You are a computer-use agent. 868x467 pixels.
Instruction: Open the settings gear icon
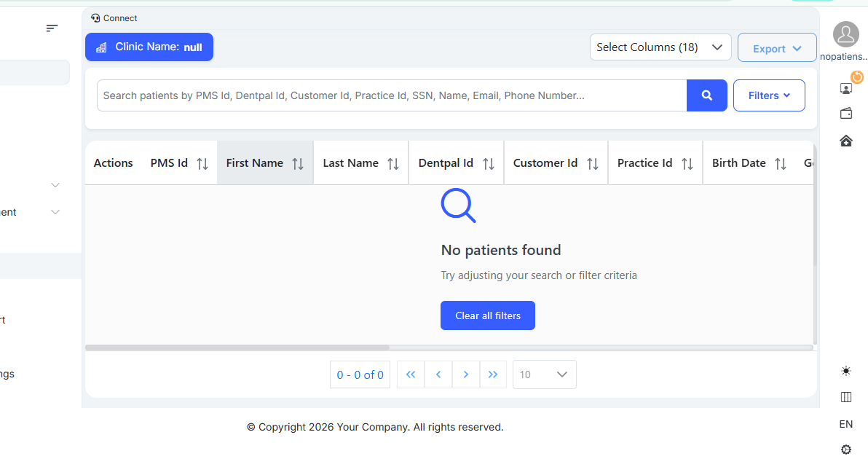[x=846, y=450]
